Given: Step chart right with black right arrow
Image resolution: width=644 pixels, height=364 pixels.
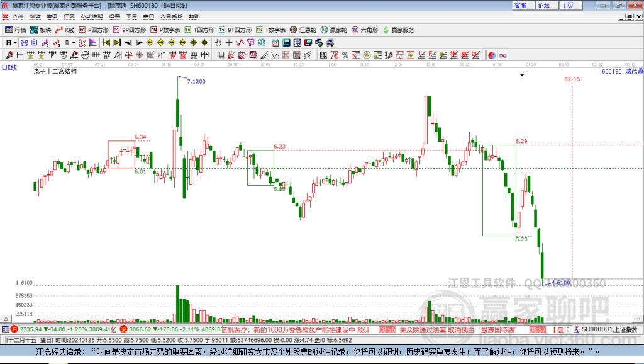Looking at the screenshot, I should click(x=139, y=43).
